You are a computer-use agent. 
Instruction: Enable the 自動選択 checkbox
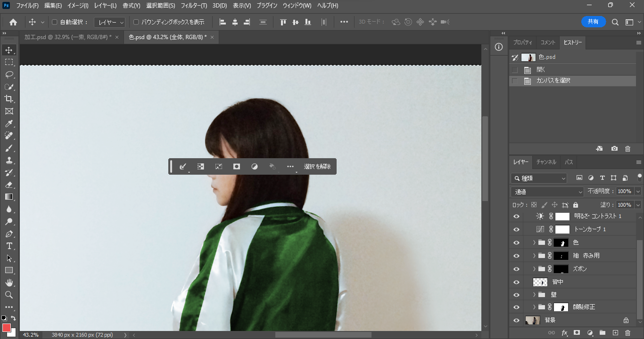(54, 22)
